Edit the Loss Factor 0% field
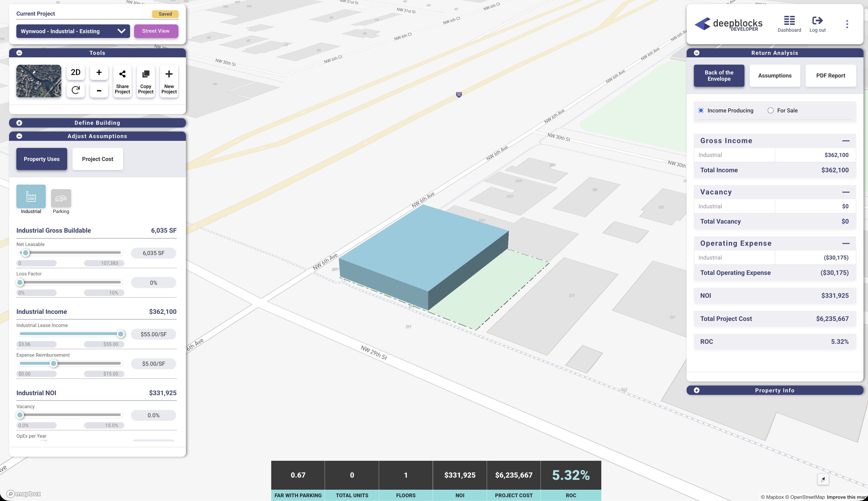Image resolution: width=868 pixels, height=501 pixels. (153, 282)
